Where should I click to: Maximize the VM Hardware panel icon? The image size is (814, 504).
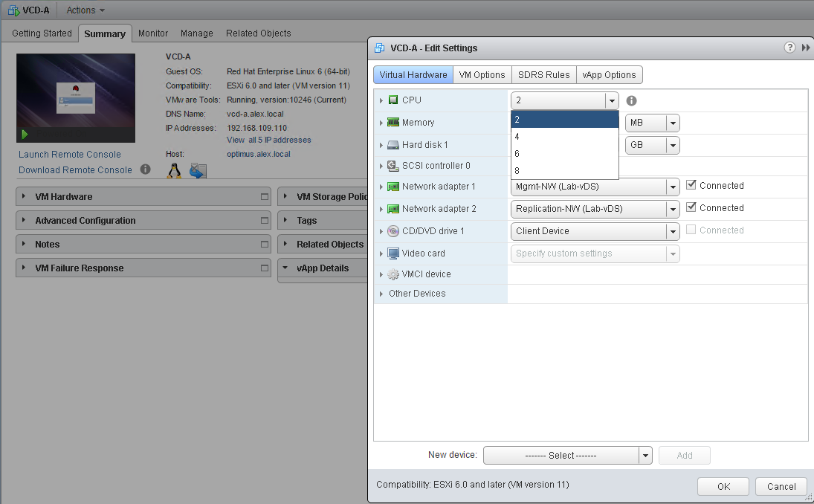pyautogui.click(x=264, y=197)
